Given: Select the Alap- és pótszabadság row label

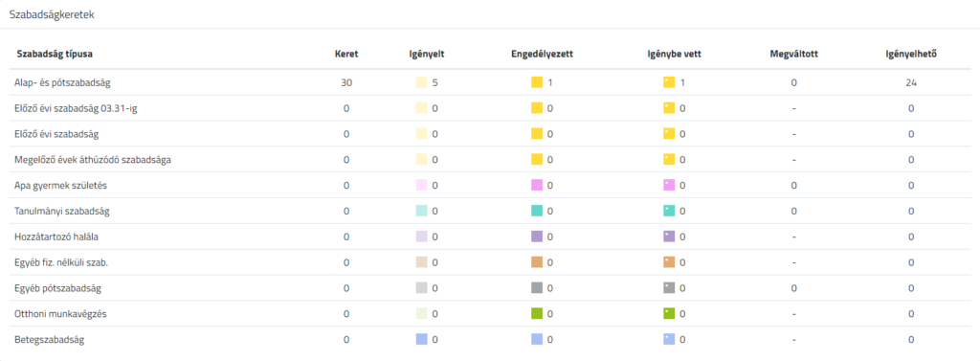Looking at the screenshot, I should 63,82.
